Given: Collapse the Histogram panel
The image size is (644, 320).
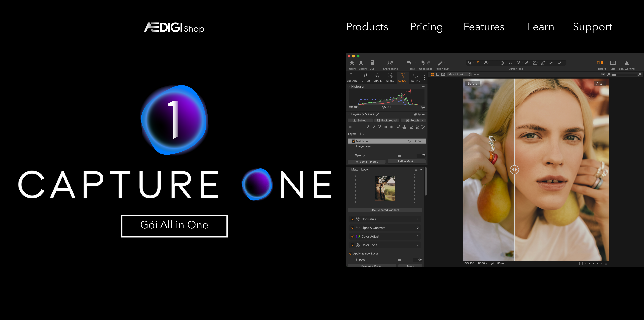Looking at the screenshot, I should point(349,87).
